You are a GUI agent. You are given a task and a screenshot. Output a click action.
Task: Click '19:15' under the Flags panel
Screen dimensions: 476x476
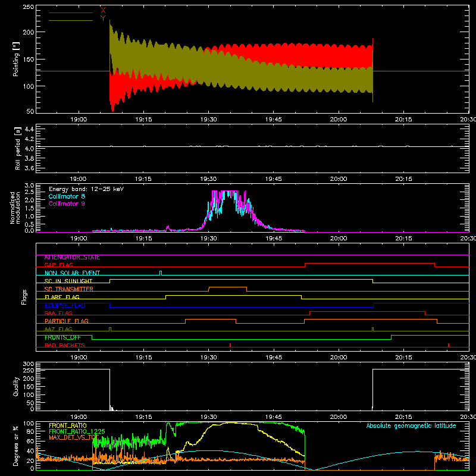pyautogui.click(x=143, y=358)
